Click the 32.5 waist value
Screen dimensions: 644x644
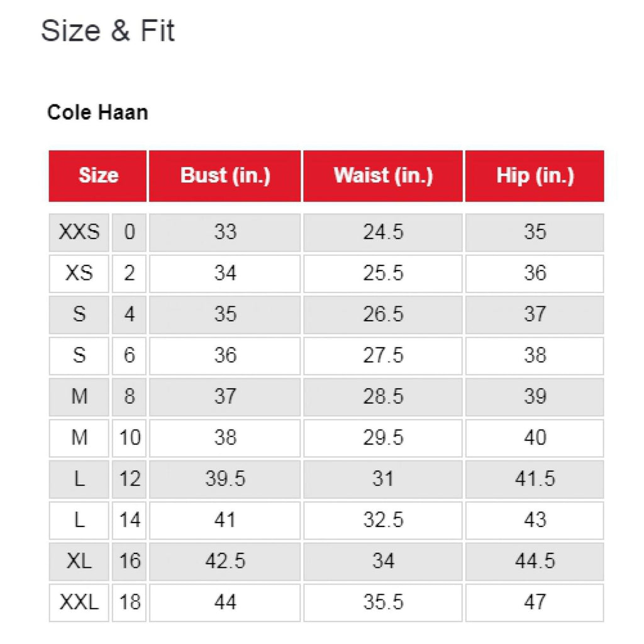click(x=383, y=520)
